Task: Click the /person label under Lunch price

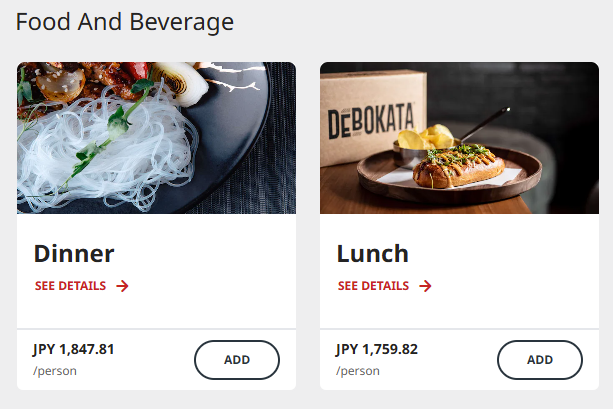Action: [x=358, y=371]
